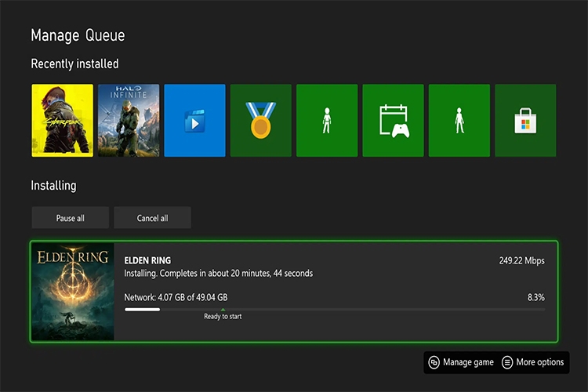Open the Microsoft Store bag tile
Image resolution: width=588 pixels, height=392 pixels.
pyautogui.click(x=525, y=121)
